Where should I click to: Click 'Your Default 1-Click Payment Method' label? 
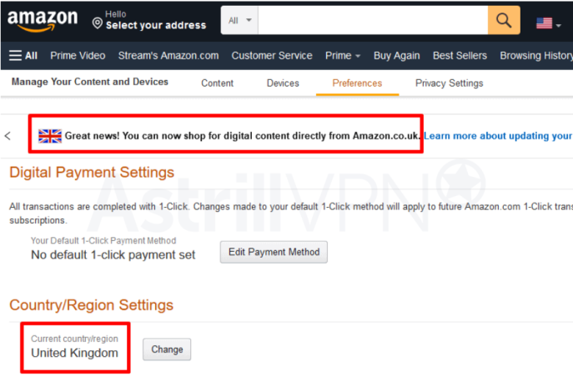(x=103, y=240)
